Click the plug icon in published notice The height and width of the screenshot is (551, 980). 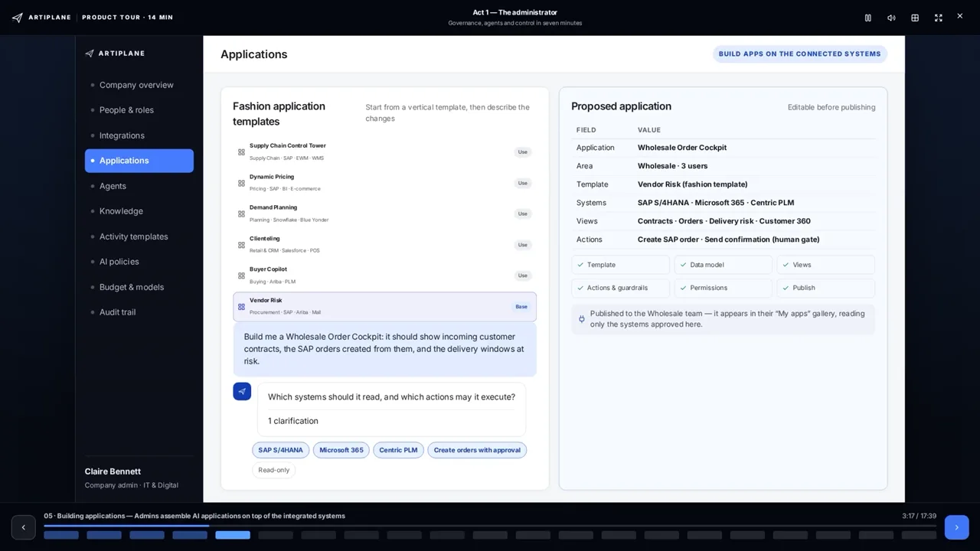[582, 319]
